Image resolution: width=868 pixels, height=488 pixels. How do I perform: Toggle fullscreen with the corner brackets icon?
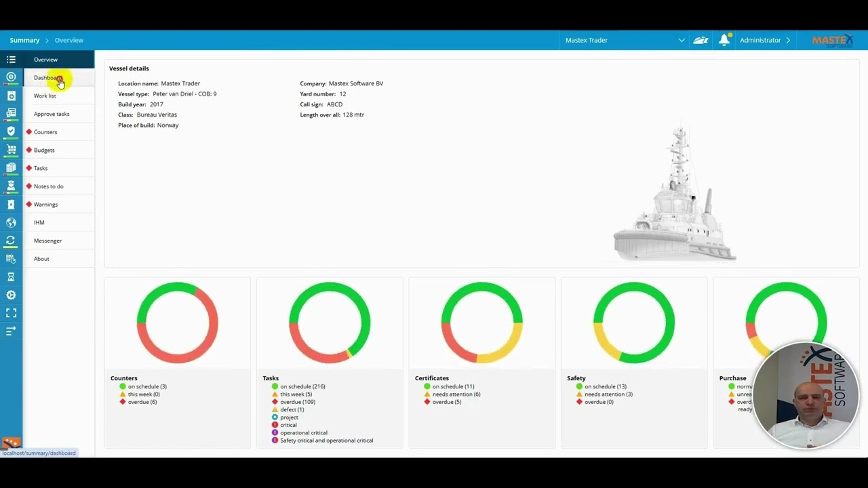[x=11, y=313]
